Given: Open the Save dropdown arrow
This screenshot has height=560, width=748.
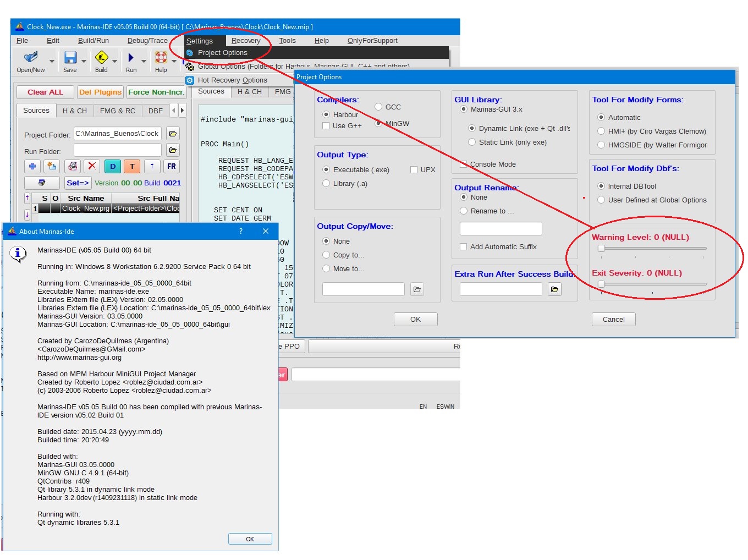Looking at the screenshot, I should pos(84,62).
